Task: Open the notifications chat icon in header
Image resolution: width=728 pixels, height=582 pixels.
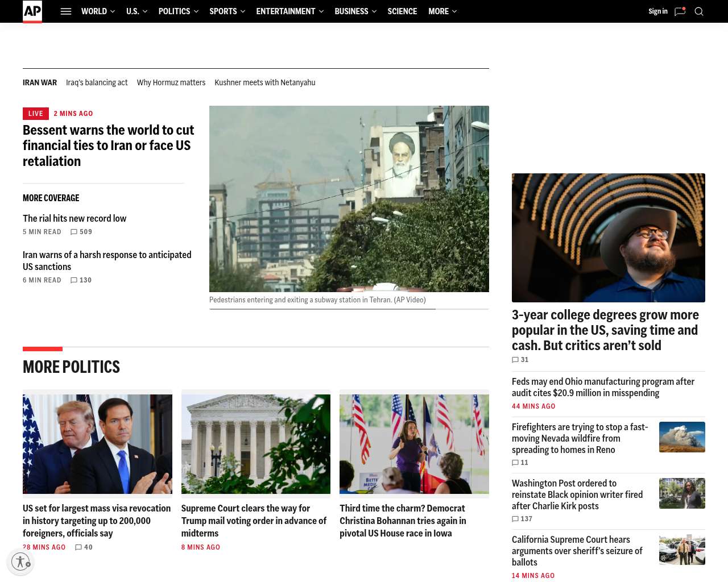Action: [680, 11]
